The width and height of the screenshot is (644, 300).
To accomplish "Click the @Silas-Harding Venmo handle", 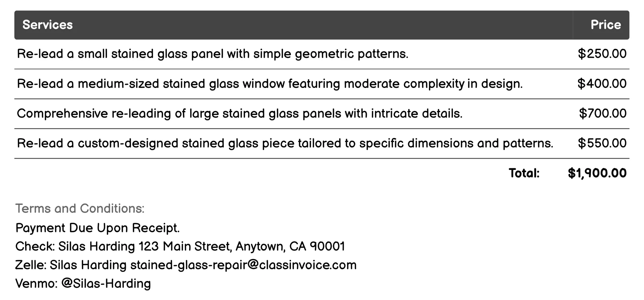I will click(106, 283).
